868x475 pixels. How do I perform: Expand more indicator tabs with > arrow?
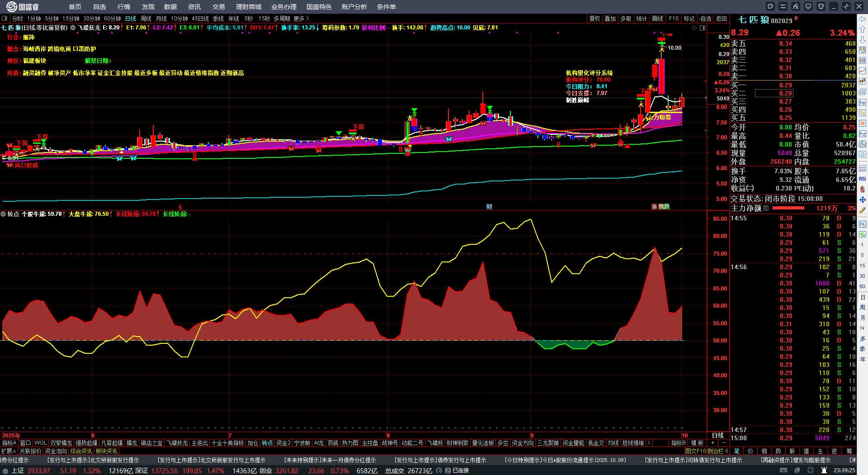coord(649,443)
